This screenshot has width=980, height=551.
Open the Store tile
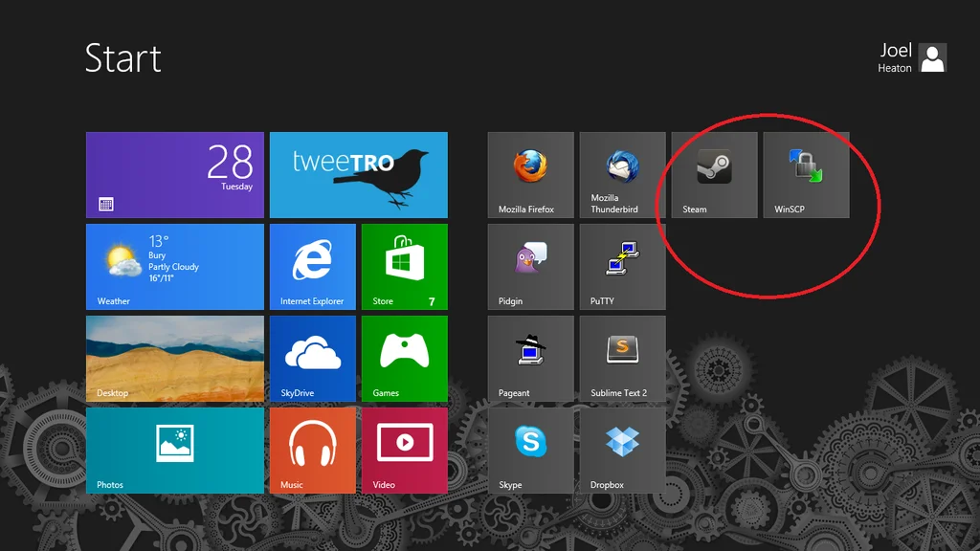pos(405,267)
